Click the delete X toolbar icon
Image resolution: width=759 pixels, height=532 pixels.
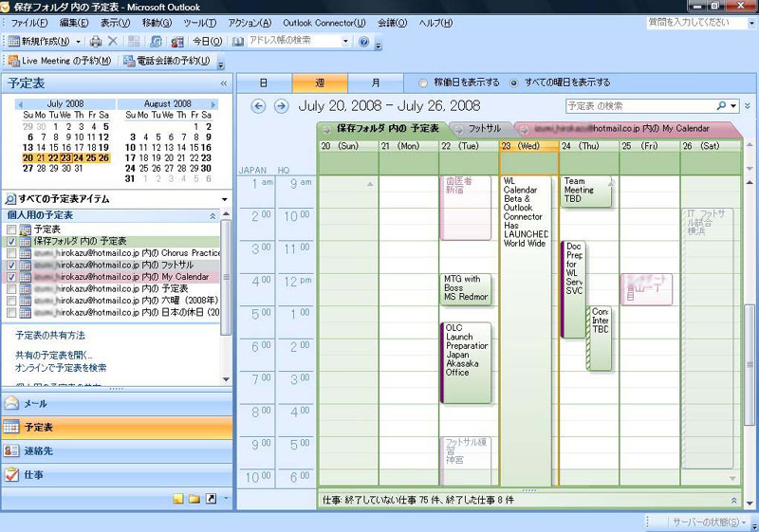coord(112,41)
